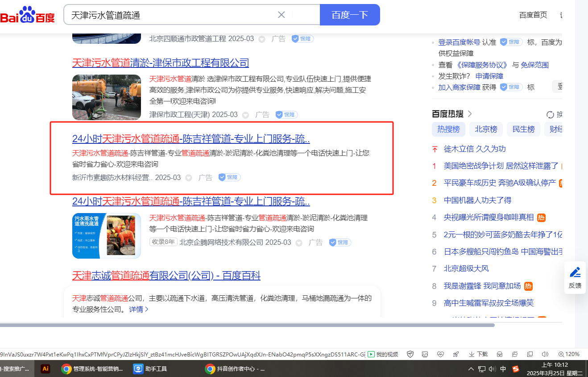Click the shield icon in browser status bar
The width and height of the screenshot is (588, 377).
coord(410,354)
